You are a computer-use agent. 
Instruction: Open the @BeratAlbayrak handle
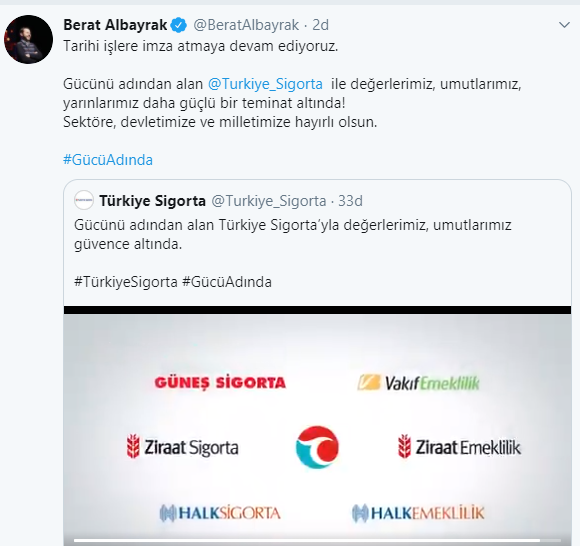246,25
